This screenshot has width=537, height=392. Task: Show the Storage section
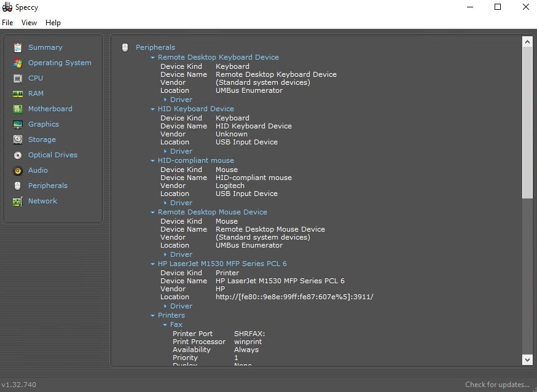point(42,139)
